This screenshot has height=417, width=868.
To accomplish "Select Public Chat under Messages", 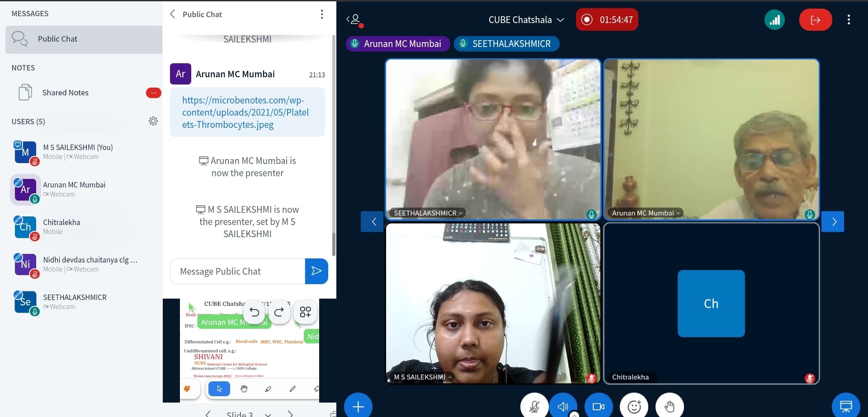I will point(57,39).
